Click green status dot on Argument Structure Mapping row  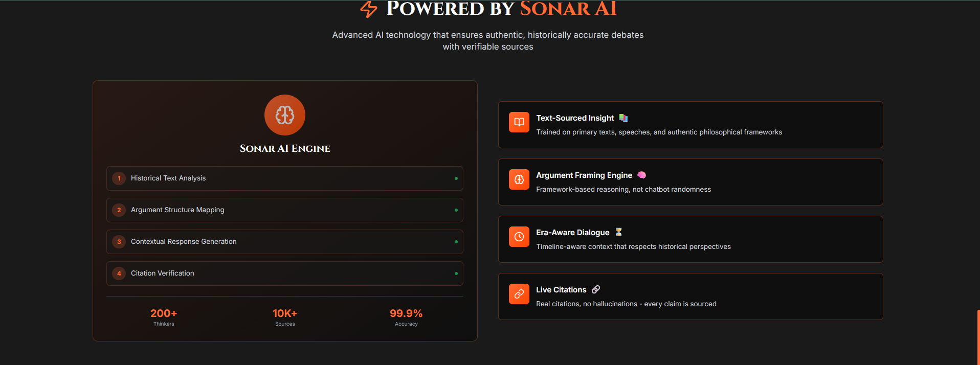(x=456, y=210)
